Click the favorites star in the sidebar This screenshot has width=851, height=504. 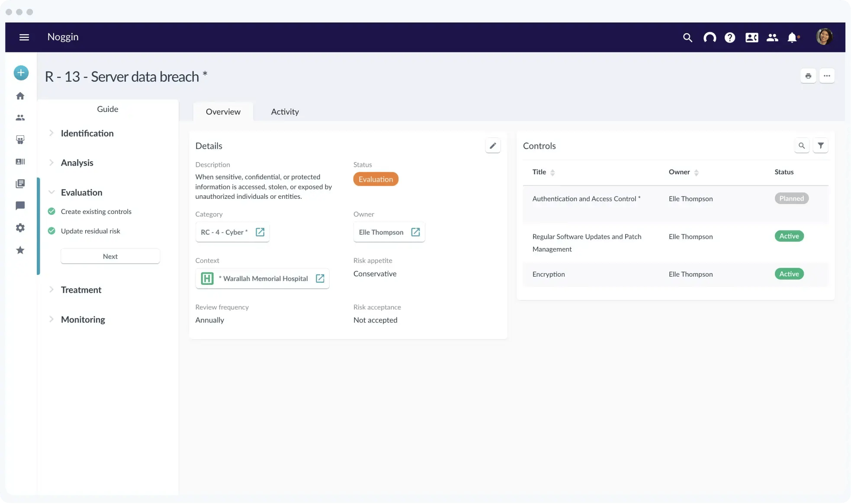[20, 250]
